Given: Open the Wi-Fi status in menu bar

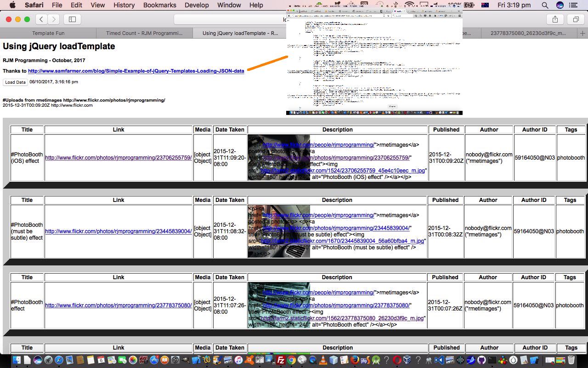Looking at the screenshot, I should point(409,5).
